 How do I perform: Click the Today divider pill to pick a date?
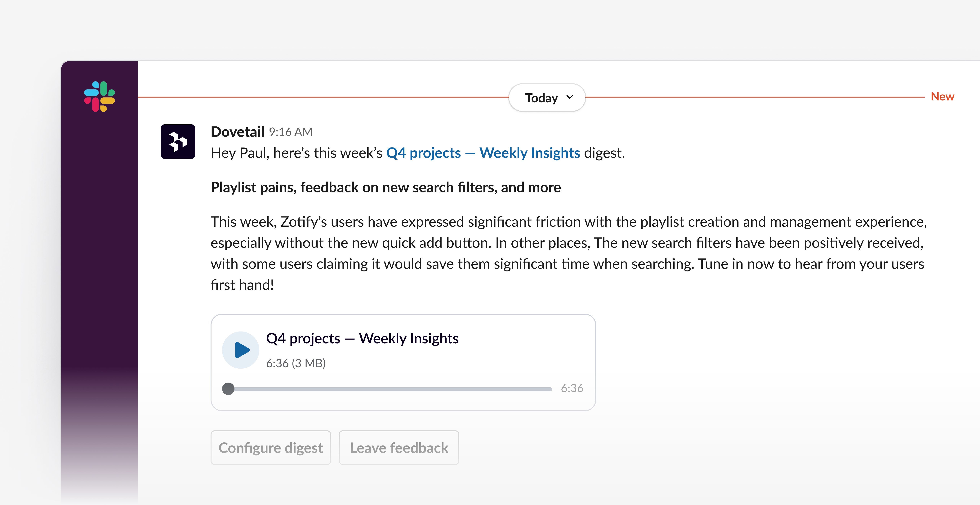point(547,98)
